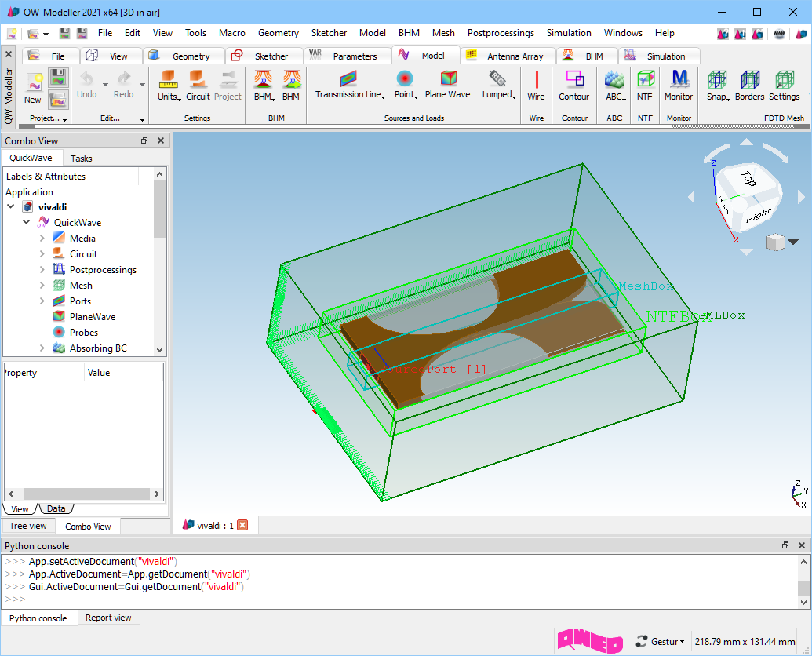
Task: Click the Redo icon
Action: tap(123, 85)
